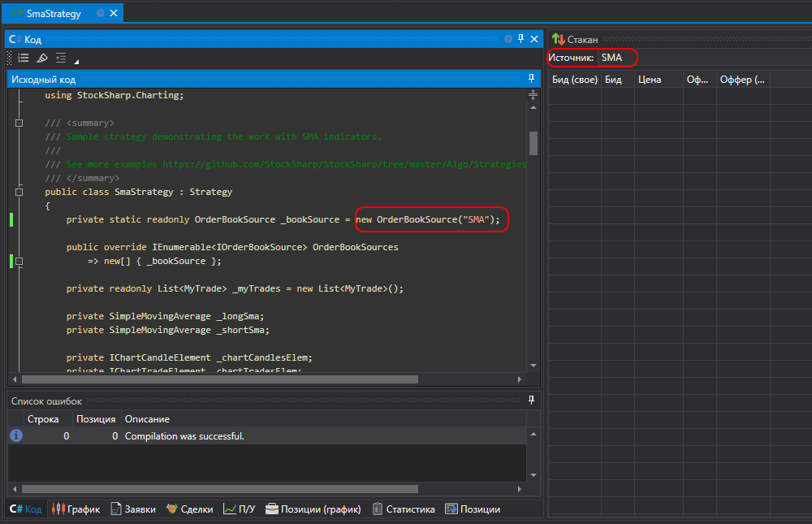Click the Оф... column header
Image resolution: width=812 pixels, height=524 pixels.
point(699,80)
